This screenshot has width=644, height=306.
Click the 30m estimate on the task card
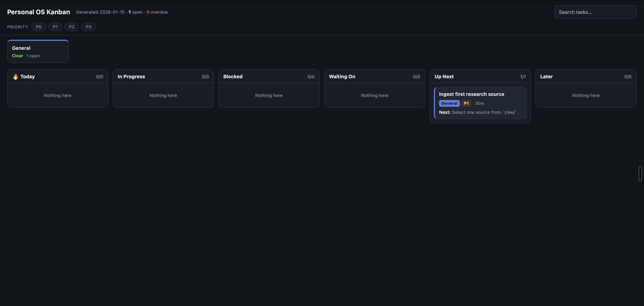click(x=480, y=103)
